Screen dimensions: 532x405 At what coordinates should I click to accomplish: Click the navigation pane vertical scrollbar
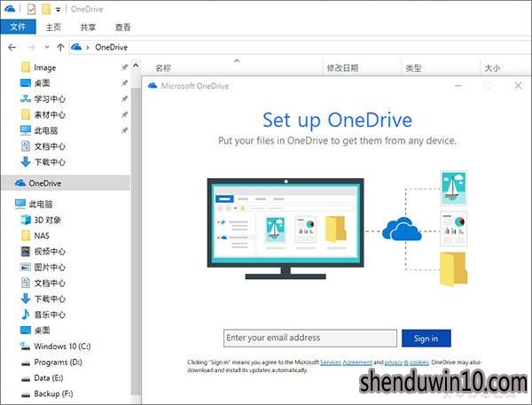tap(136, 241)
